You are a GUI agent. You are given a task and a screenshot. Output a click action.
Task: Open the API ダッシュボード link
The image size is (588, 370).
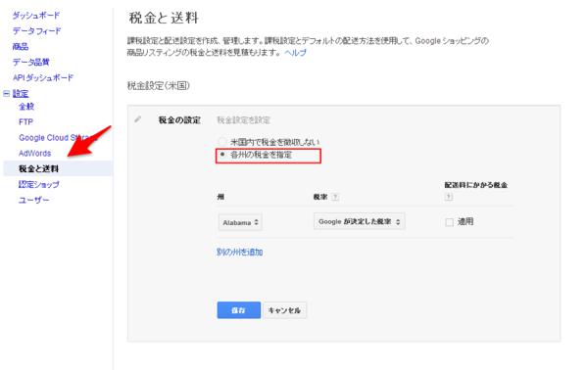[x=43, y=77]
